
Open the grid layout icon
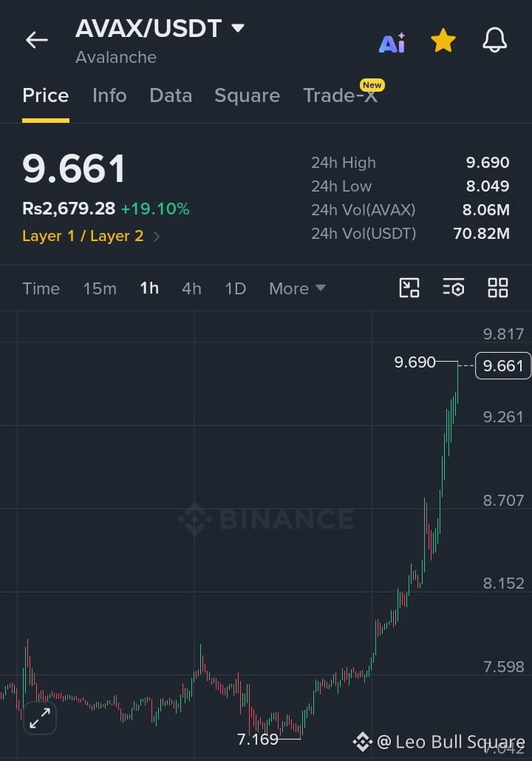click(497, 288)
